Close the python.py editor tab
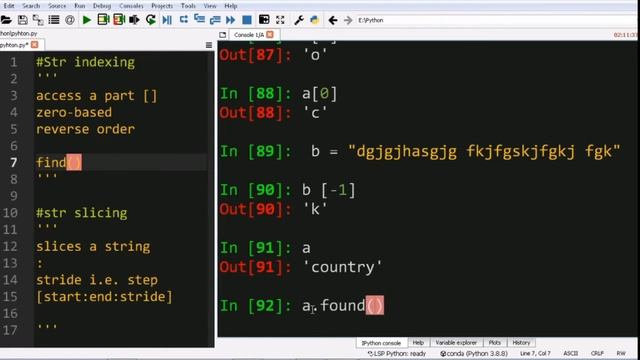 click(x=35, y=44)
